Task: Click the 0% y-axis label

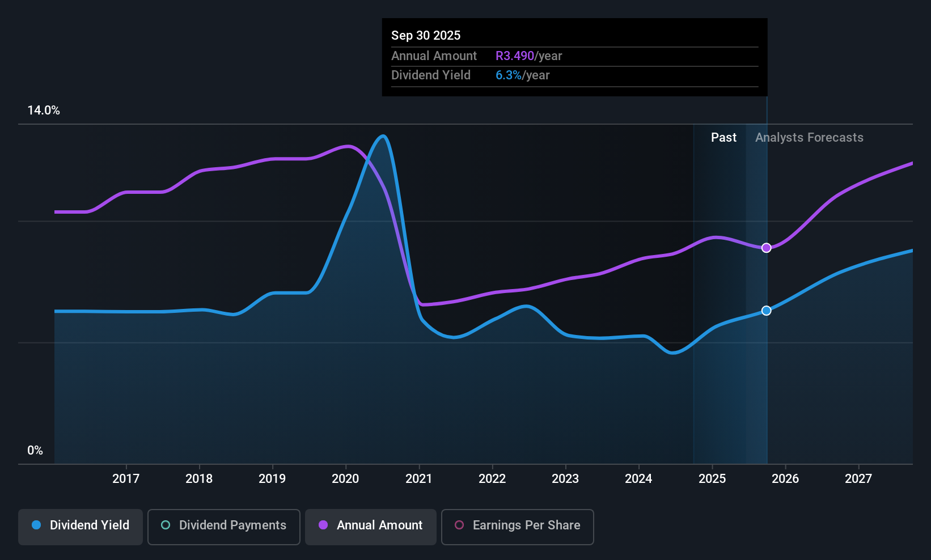Action: tap(35, 451)
